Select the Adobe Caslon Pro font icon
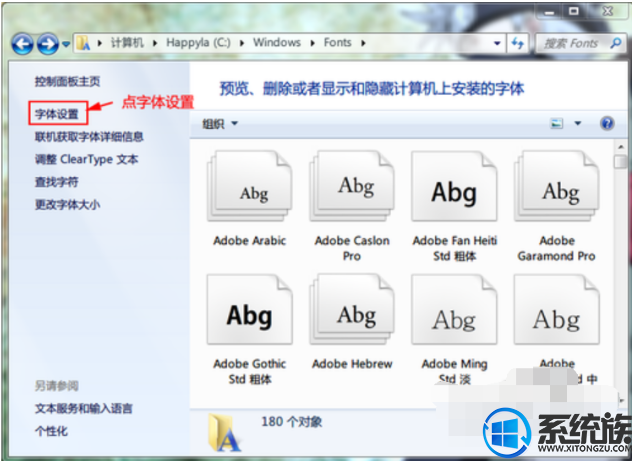This screenshot has width=632, height=461. (352, 186)
